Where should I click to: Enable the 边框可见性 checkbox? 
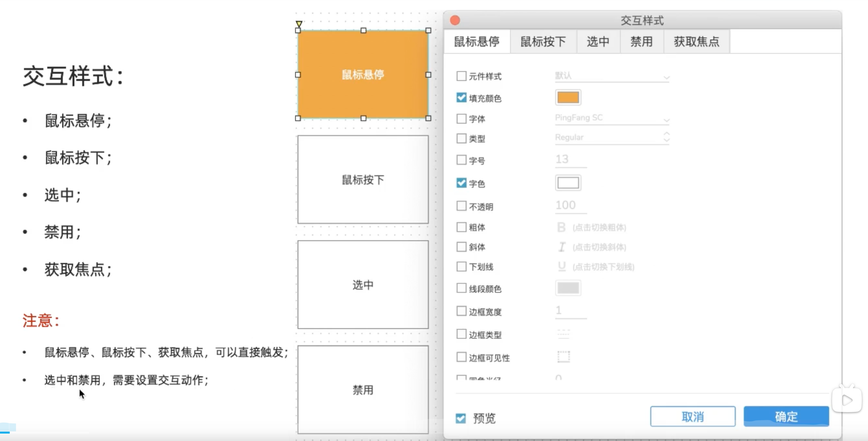point(461,357)
